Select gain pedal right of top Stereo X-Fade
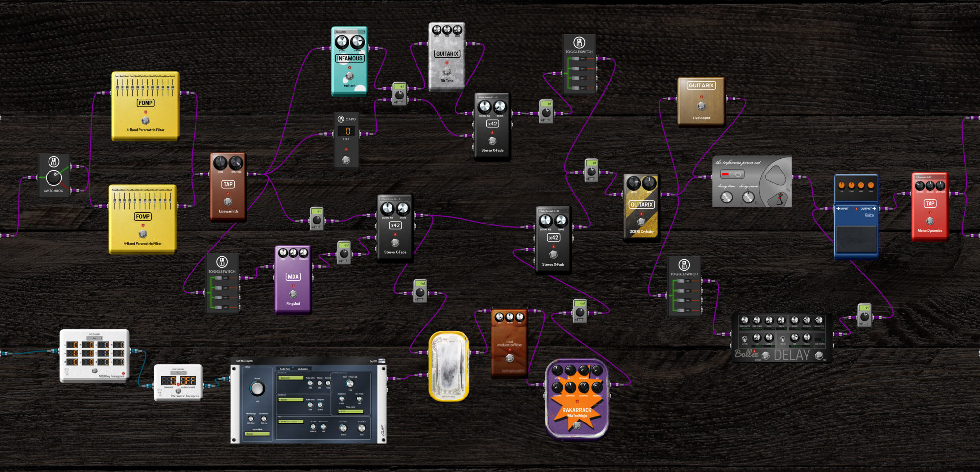Viewport: 980px width, 472px height. pyautogui.click(x=546, y=111)
